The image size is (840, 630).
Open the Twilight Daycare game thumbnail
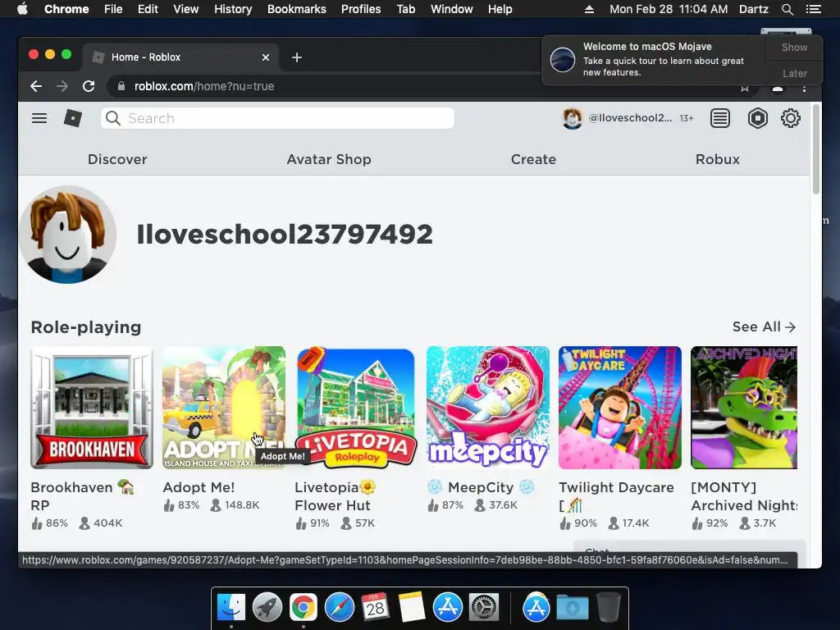tap(620, 408)
